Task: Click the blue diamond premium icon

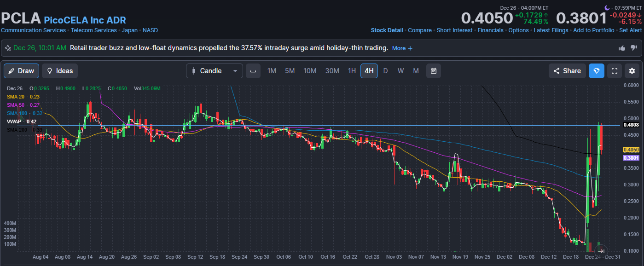Action: 597,71
